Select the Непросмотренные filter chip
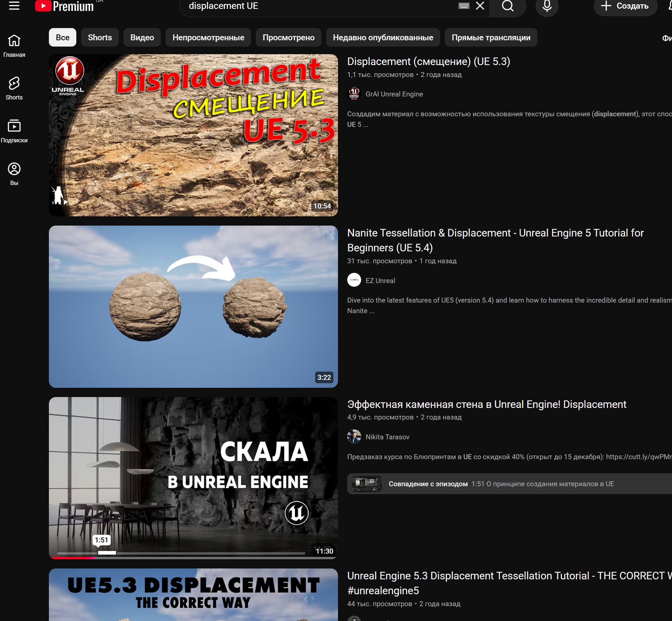Viewport: 672px width, 621px height. pos(208,37)
